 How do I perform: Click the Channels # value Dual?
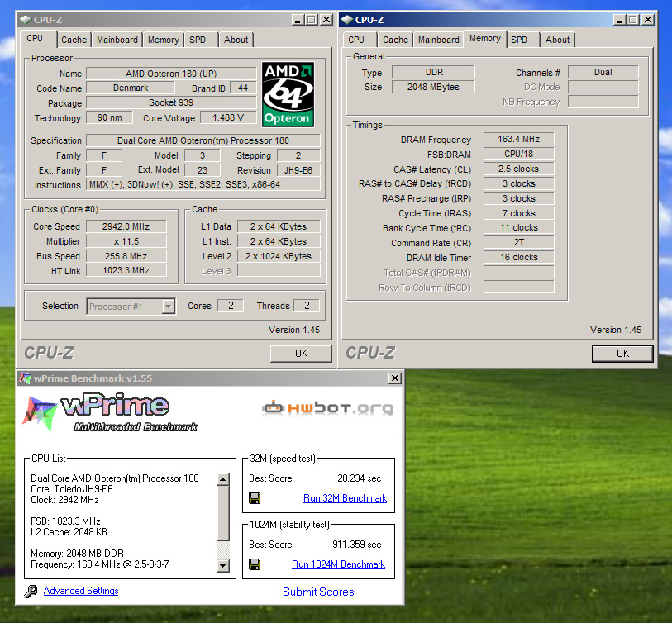[603, 72]
